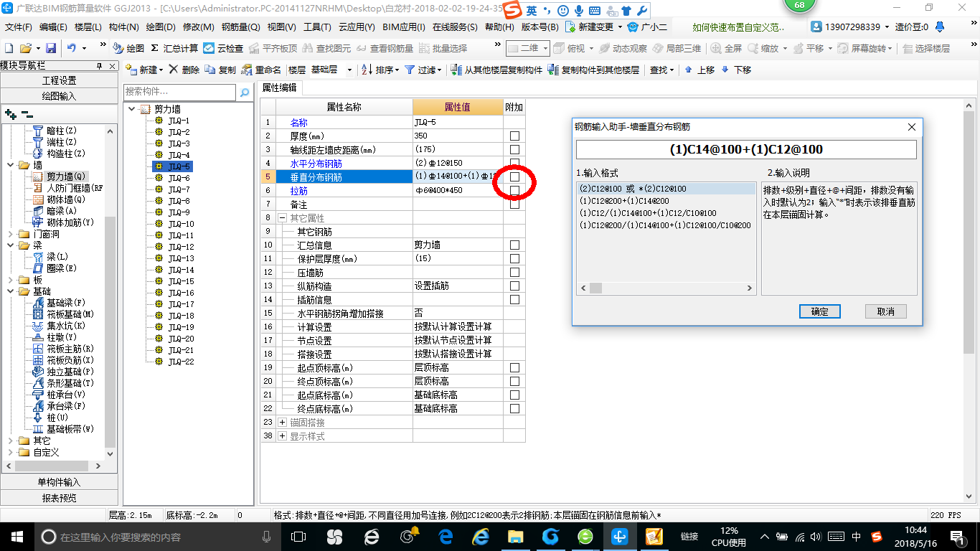Delete selected component with 删除
This screenshot has height=551, width=980.
point(184,70)
